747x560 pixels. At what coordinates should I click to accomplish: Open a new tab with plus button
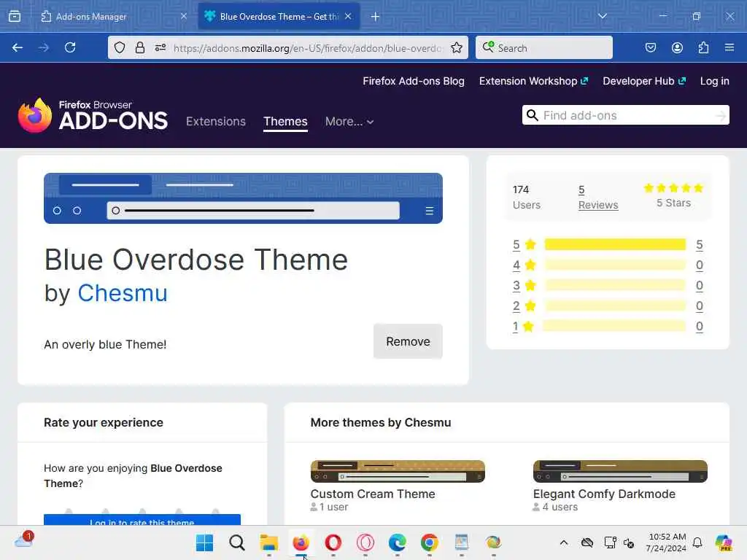[376, 17]
